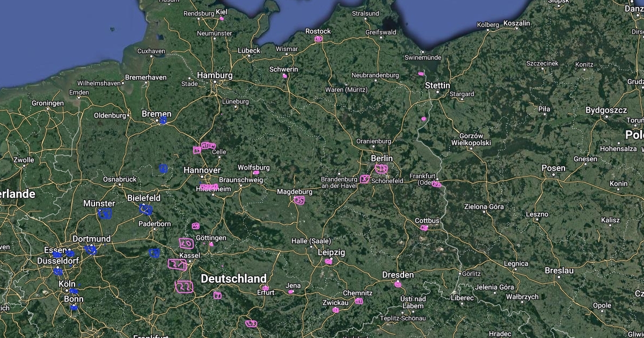The height and width of the screenshot is (338, 644).
Task: Click the Hamburg city label
Action: coord(215,76)
